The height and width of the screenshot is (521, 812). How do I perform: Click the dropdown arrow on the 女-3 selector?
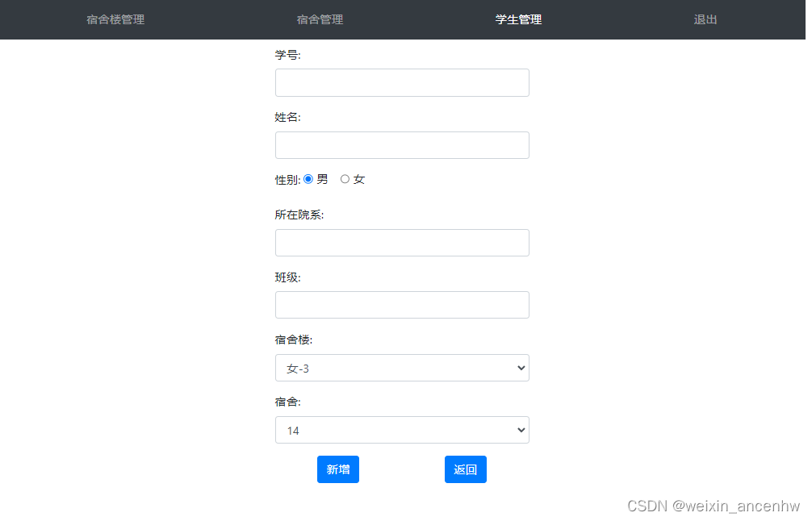click(521, 367)
